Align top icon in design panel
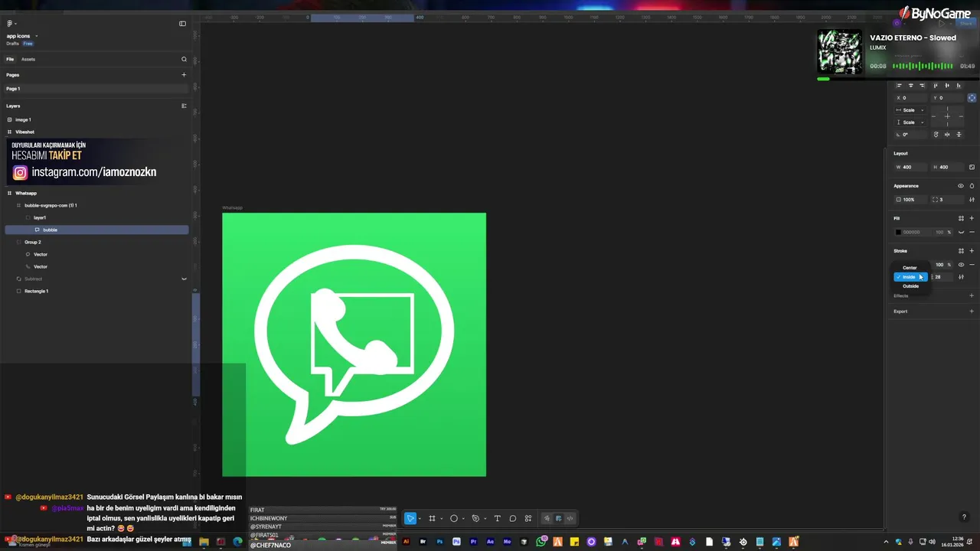 tap(936, 85)
